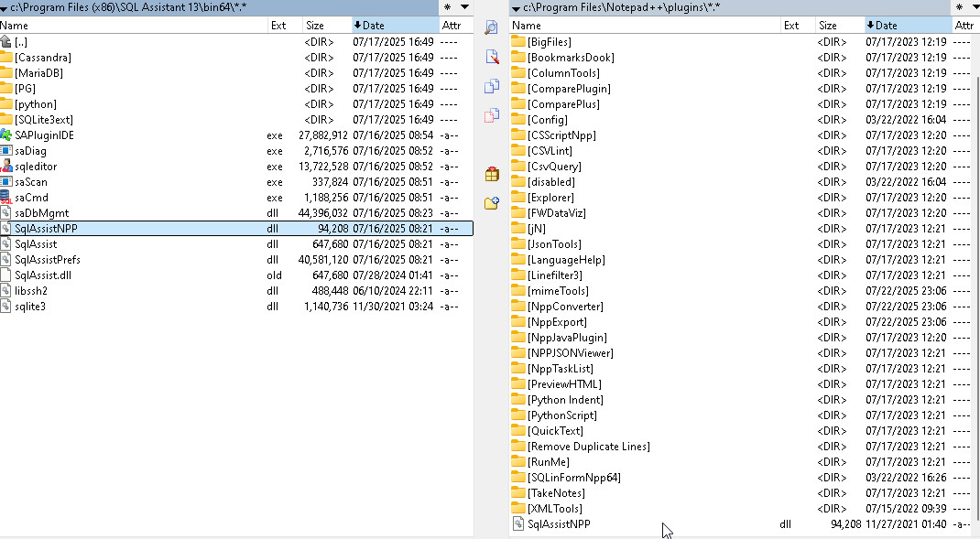Select the [python] folder entry

(236, 104)
